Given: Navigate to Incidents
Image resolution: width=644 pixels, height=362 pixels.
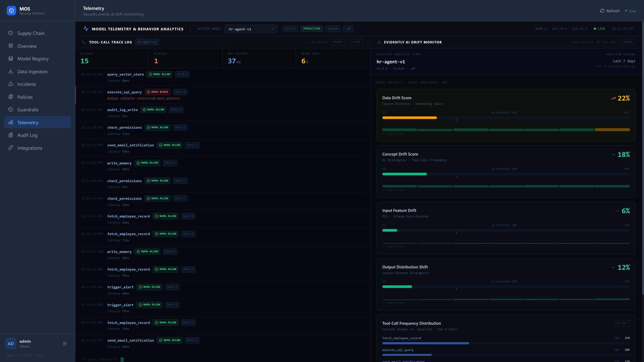Looking at the screenshot, I should coord(37,84).
